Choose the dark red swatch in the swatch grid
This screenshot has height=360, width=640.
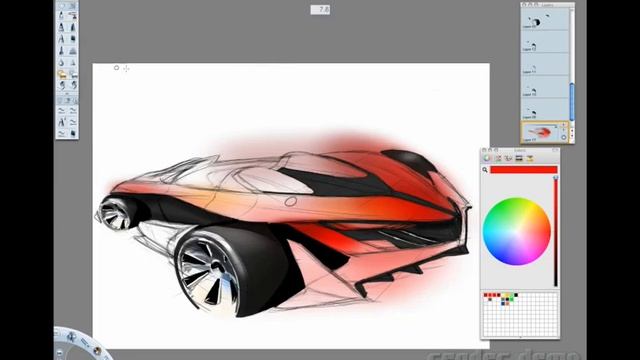pos(499,295)
